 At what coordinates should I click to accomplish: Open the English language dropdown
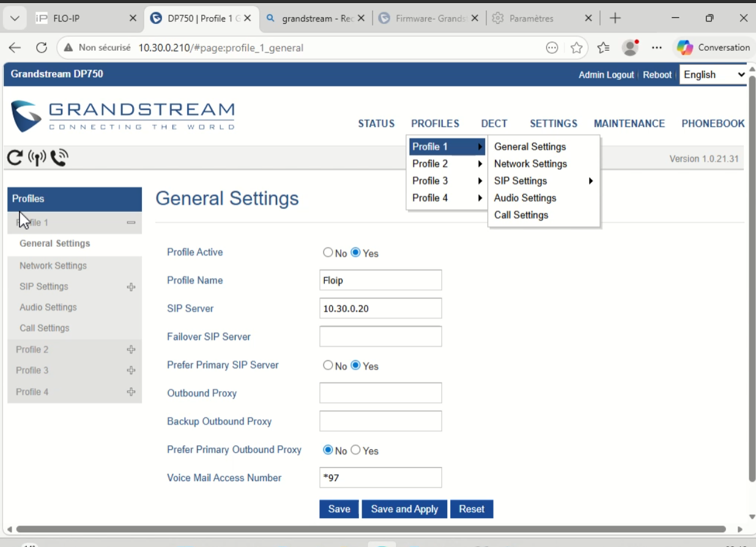pos(714,75)
